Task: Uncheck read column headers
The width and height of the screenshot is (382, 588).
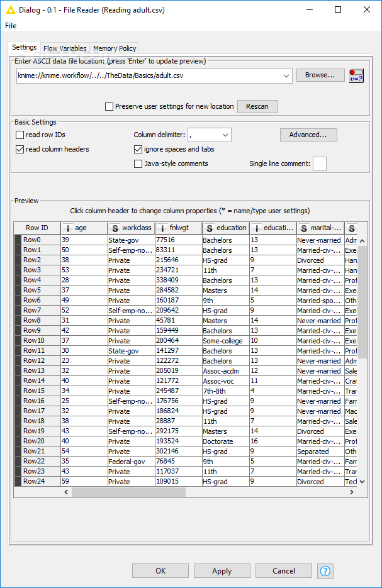Action: tap(20, 149)
